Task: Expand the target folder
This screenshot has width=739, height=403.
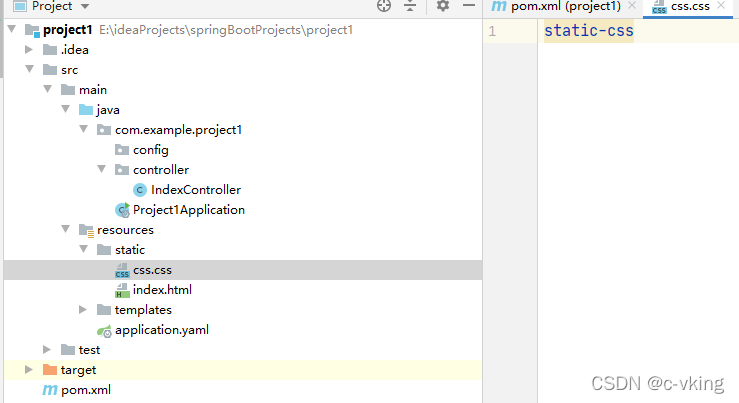Action: [29, 370]
